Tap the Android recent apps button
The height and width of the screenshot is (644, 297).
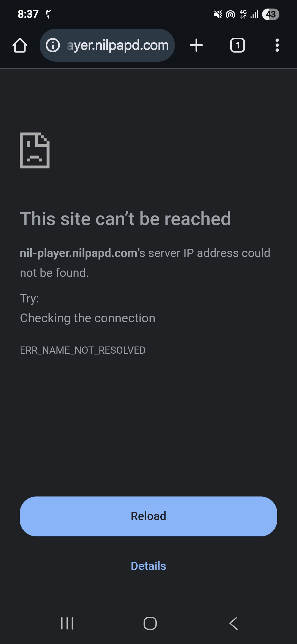[67, 623]
